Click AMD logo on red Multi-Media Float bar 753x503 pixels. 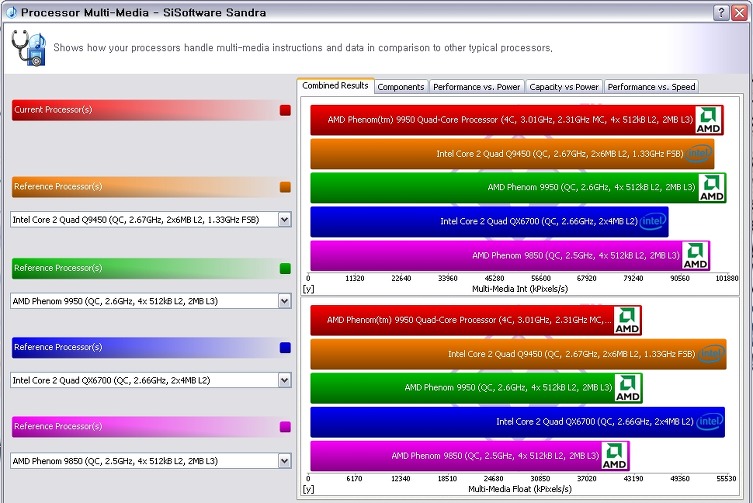point(627,320)
